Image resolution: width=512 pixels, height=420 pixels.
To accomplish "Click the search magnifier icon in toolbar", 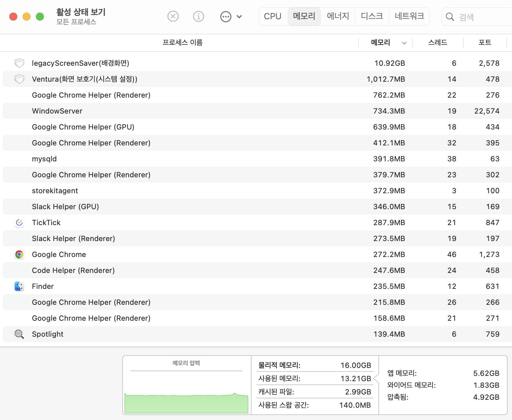I will pos(450,17).
